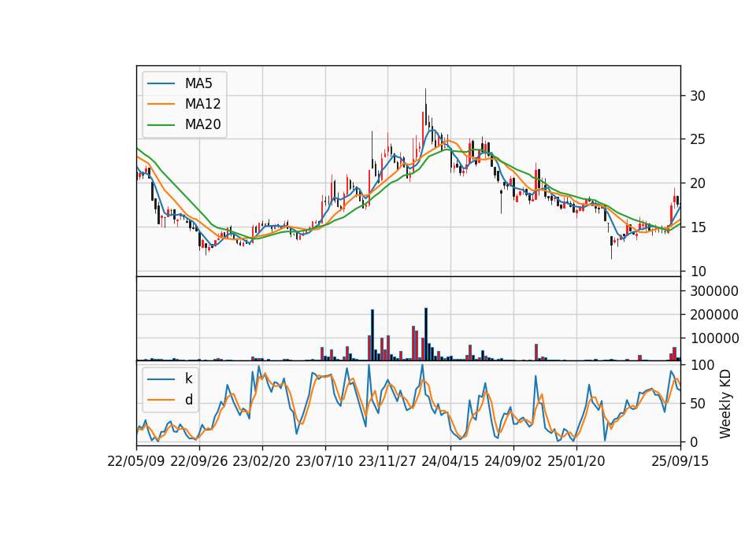Click the k legend entry
This screenshot has height=543, width=756.
(x=188, y=379)
